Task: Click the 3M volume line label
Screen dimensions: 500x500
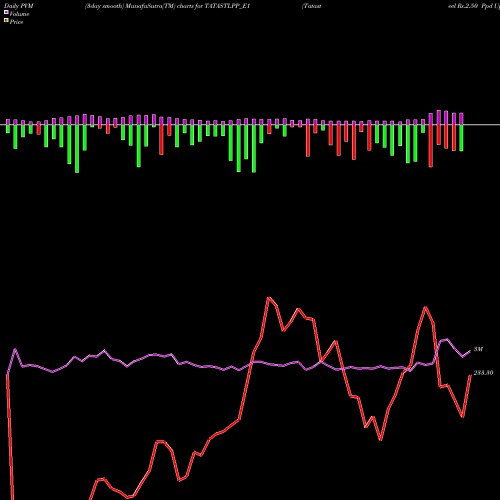Action: (x=478, y=349)
